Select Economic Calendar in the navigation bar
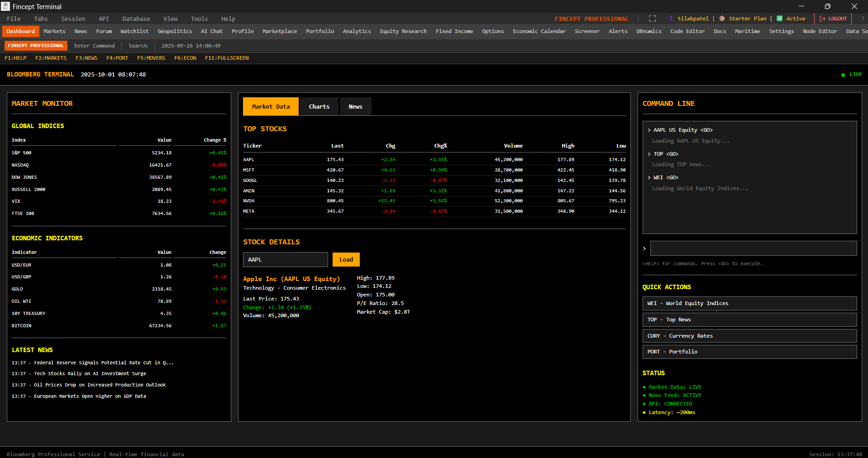This screenshot has height=458, width=868. click(x=539, y=31)
